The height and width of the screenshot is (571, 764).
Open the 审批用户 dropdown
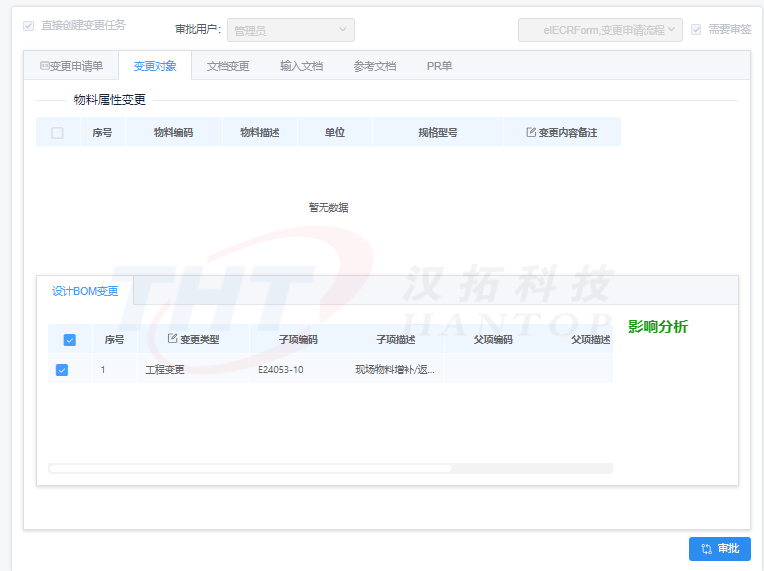[290, 30]
